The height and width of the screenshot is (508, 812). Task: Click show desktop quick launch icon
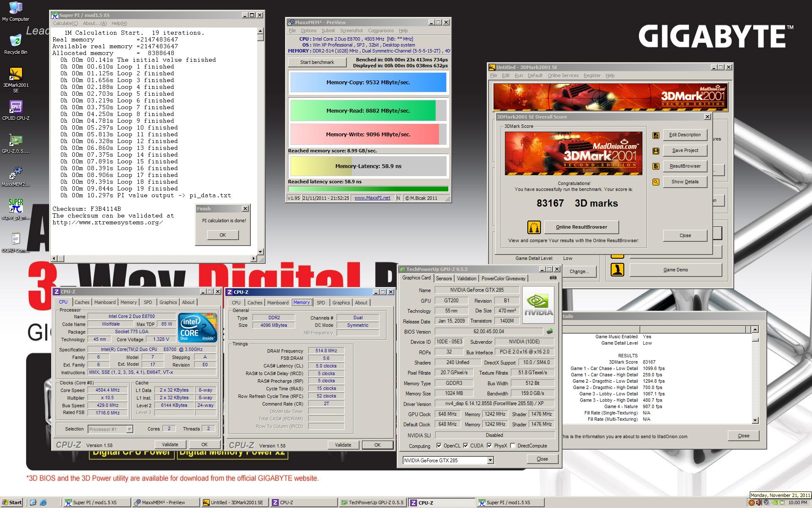(x=33, y=502)
